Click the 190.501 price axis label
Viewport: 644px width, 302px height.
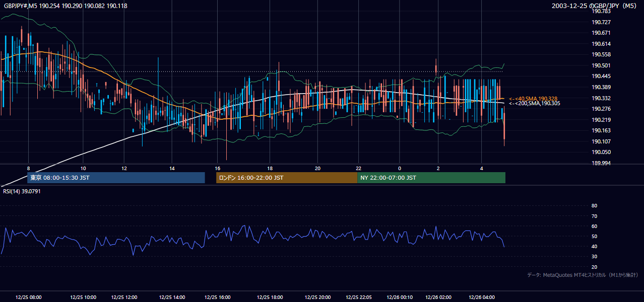601,65
